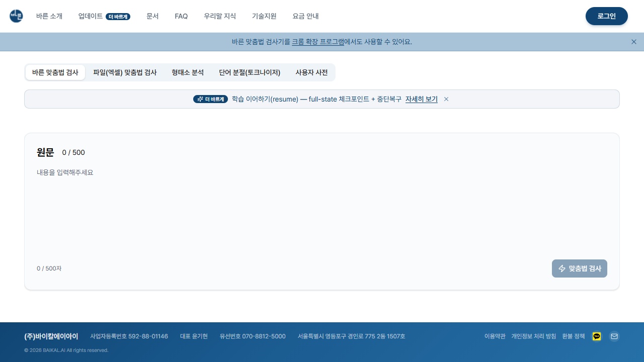Open 요금 안내 pricing page
The width and height of the screenshot is (644, 362).
coord(305,16)
